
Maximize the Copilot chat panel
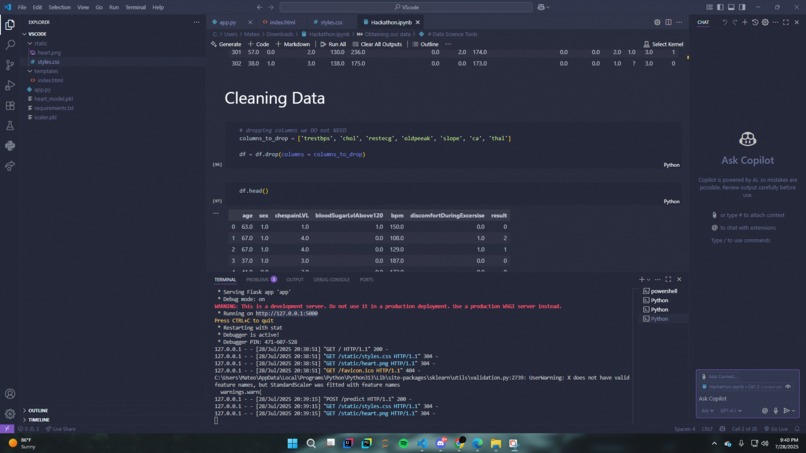(x=786, y=22)
